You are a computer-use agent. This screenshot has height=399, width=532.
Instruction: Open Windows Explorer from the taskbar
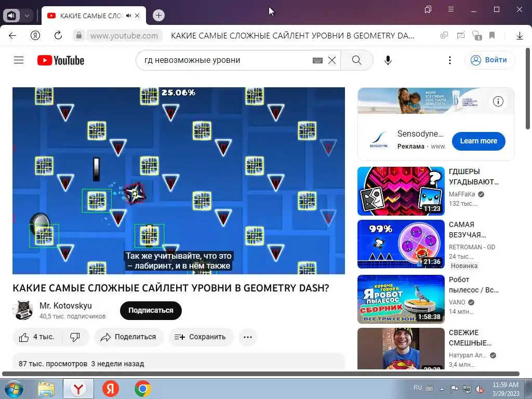click(x=46, y=389)
